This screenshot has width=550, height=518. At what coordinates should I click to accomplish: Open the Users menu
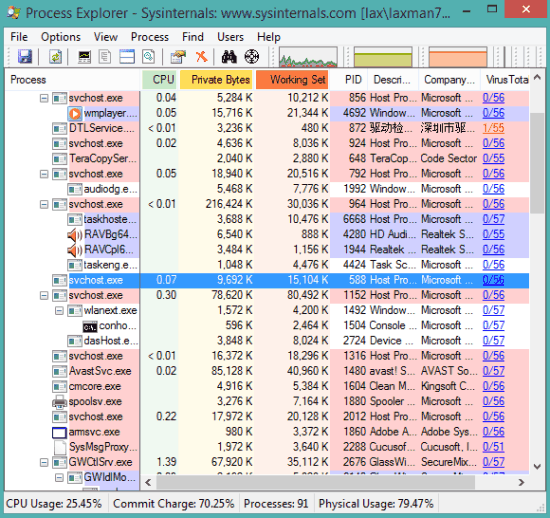(230, 37)
